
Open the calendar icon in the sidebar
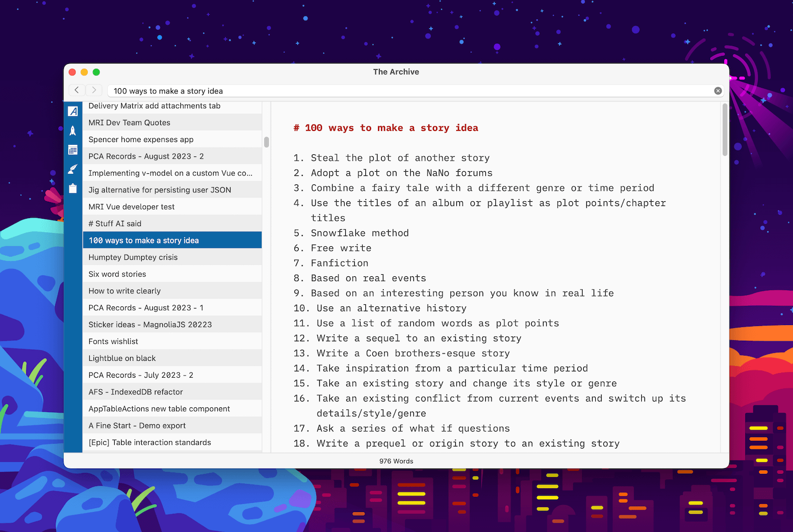tap(73, 150)
